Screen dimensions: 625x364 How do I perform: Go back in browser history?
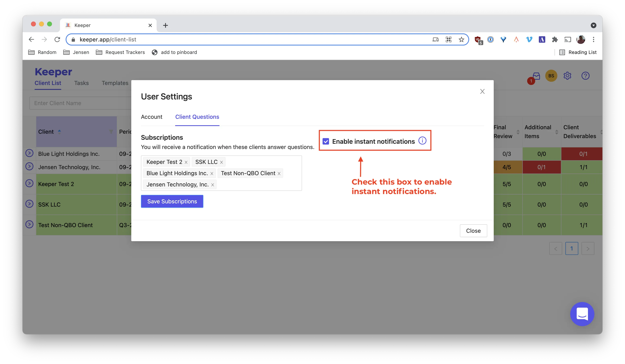tap(31, 39)
